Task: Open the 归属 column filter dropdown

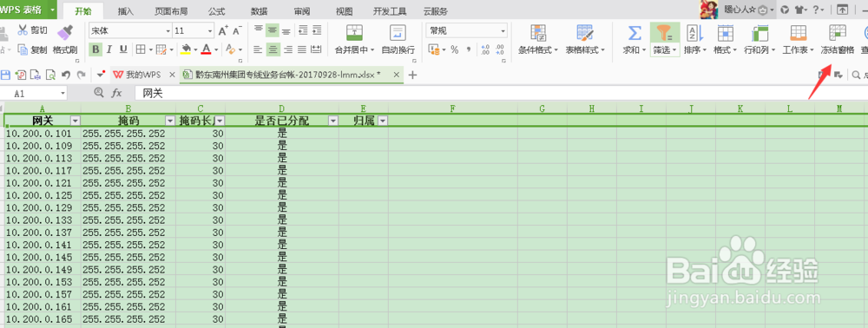Action: 382,121
